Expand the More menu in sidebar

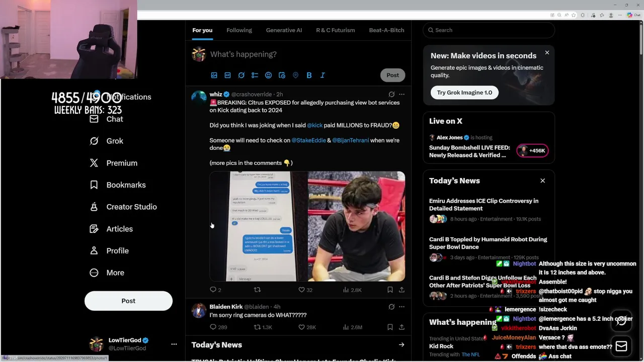pos(107,273)
